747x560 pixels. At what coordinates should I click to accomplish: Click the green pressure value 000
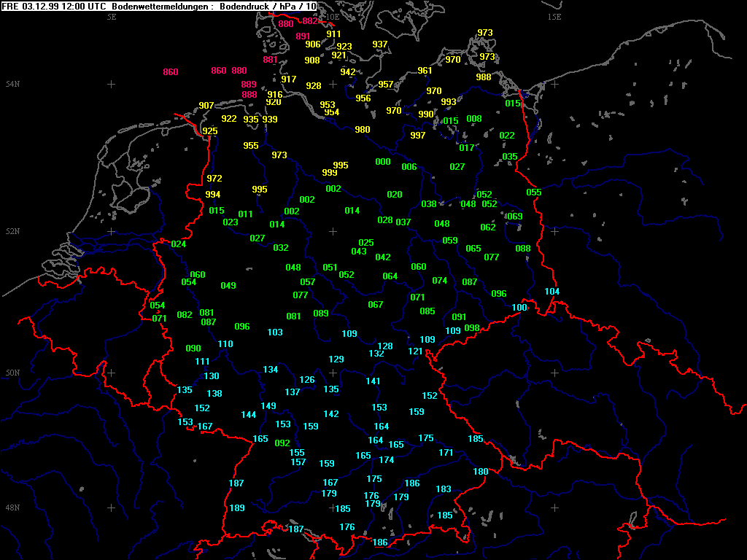(x=383, y=162)
